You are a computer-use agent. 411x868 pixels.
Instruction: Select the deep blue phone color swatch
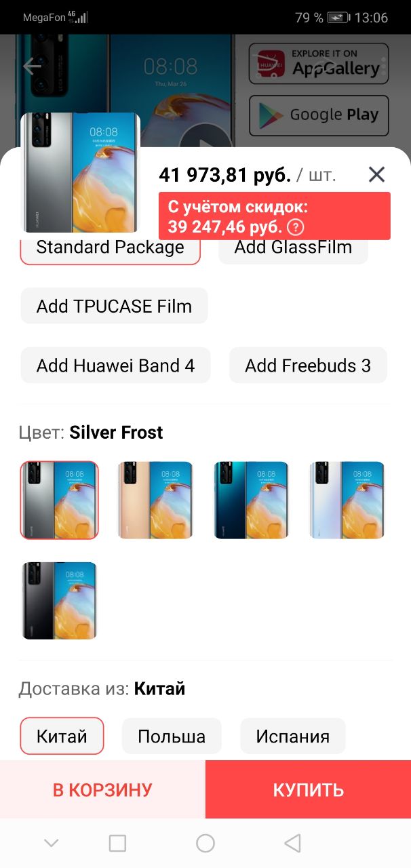click(x=252, y=500)
